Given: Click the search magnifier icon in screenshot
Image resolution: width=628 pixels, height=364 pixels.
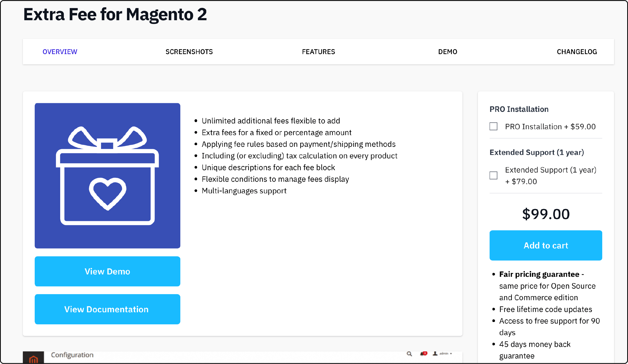Looking at the screenshot, I should [409, 354].
